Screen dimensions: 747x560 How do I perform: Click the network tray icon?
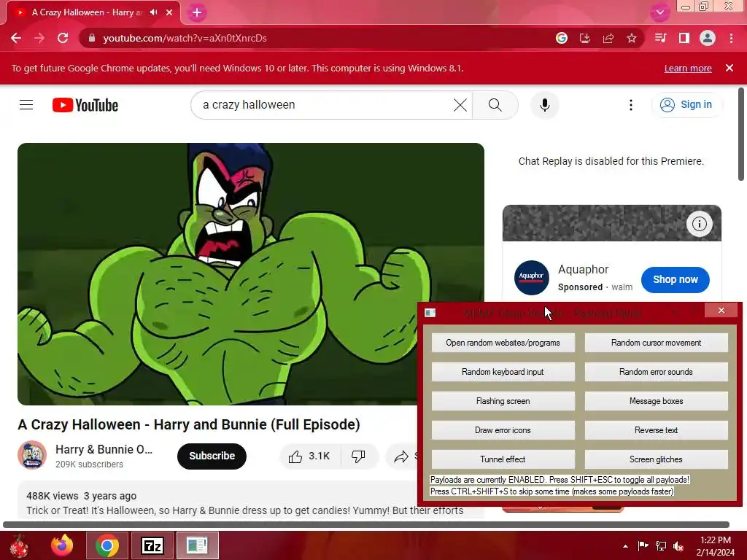tap(661, 545)
